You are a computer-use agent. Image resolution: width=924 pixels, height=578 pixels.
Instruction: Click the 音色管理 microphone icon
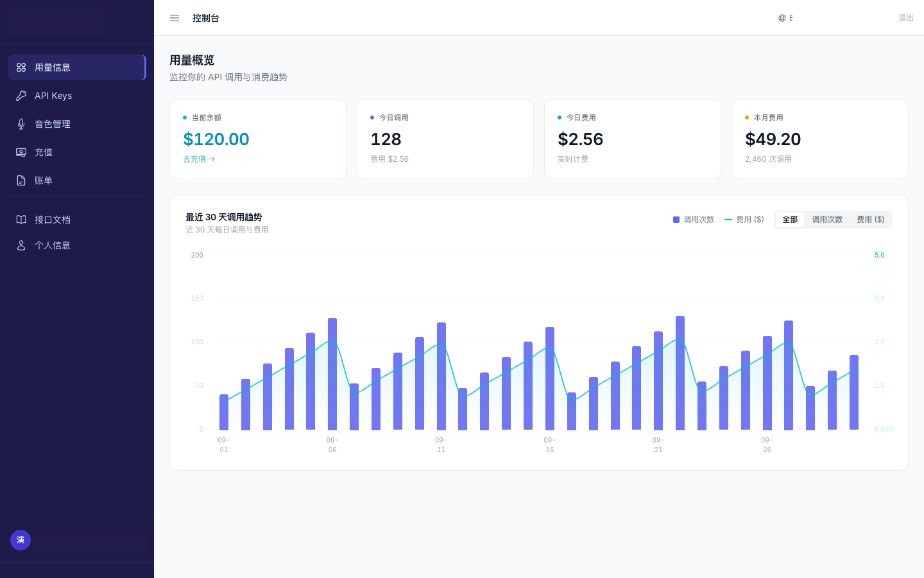(21, 124)
